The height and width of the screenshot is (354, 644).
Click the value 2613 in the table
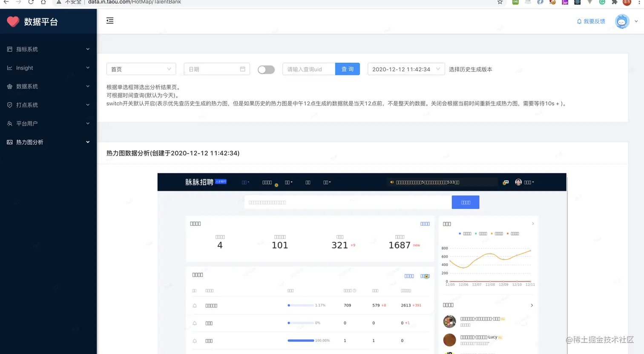406,305
